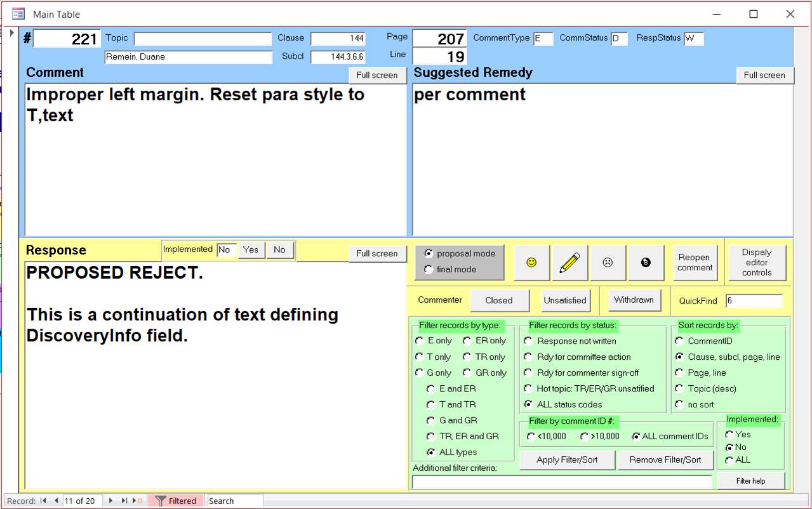This screenshot has height=509, width=812.
Task: Click the yellow pencil edit button
Action: pyautogui.click(x=569, y=263)
